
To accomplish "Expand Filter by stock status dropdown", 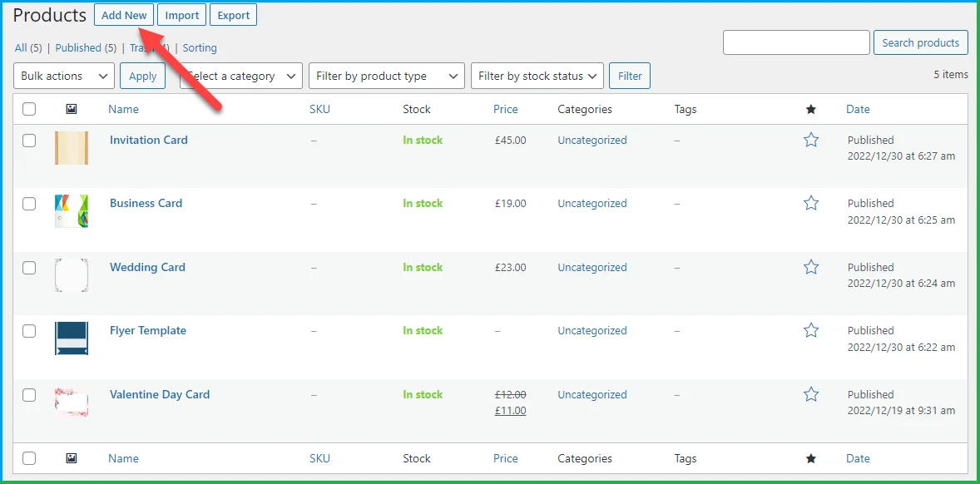I will click(537, 76).
